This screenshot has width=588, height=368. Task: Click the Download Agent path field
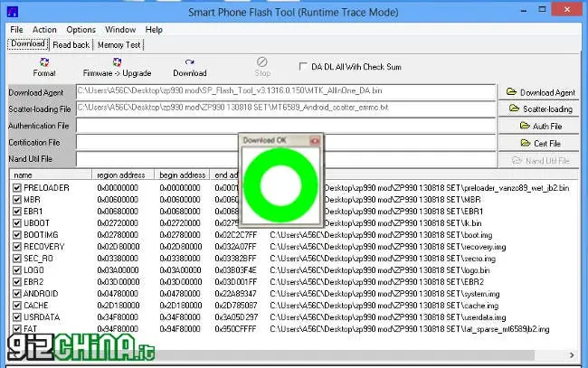[x=286, y=91]
